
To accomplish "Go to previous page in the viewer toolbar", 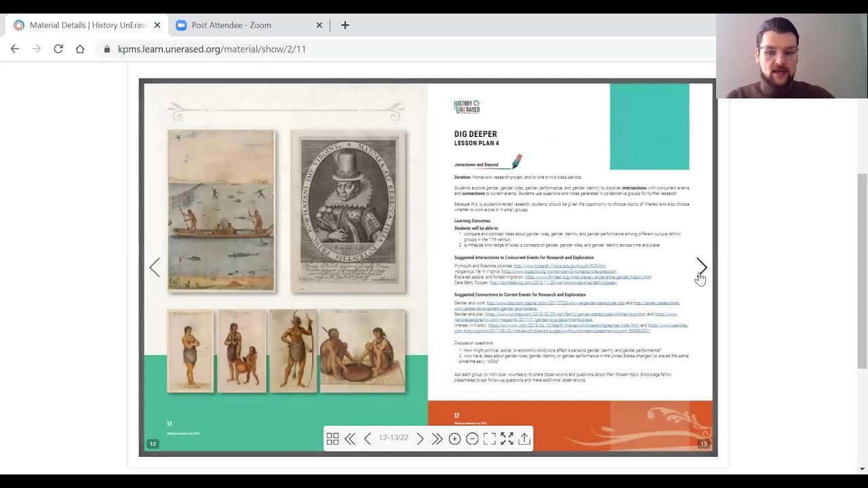I will click(x=368, y=439).
